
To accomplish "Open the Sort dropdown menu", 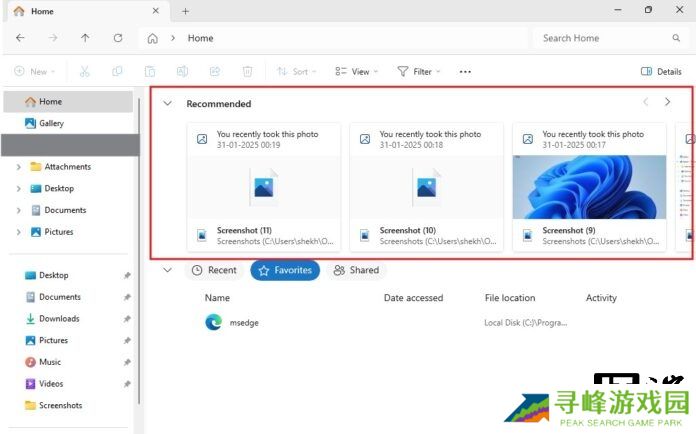I will [x=297, y=71].
